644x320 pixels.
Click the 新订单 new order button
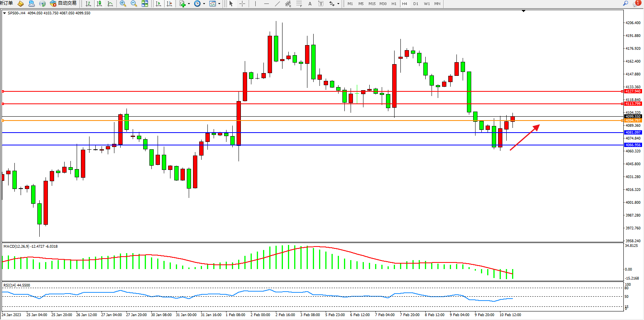coord(7,3)
